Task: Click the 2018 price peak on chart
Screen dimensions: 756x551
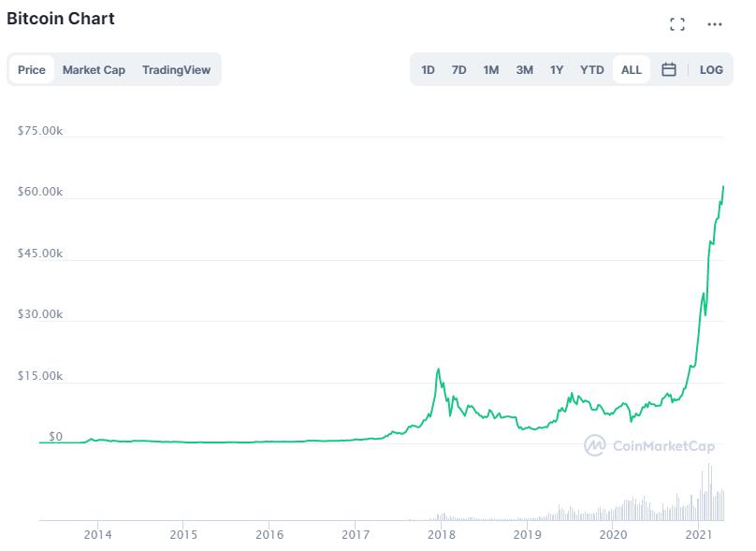Action: point(438,370)
